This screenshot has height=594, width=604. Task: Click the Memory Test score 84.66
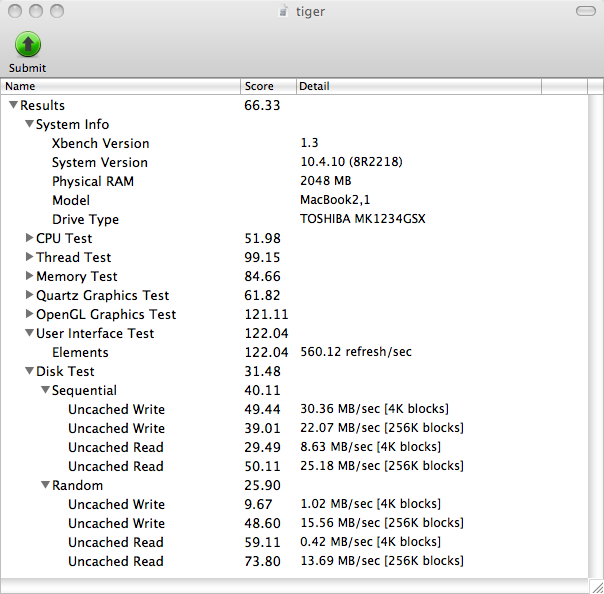point(262,276)
